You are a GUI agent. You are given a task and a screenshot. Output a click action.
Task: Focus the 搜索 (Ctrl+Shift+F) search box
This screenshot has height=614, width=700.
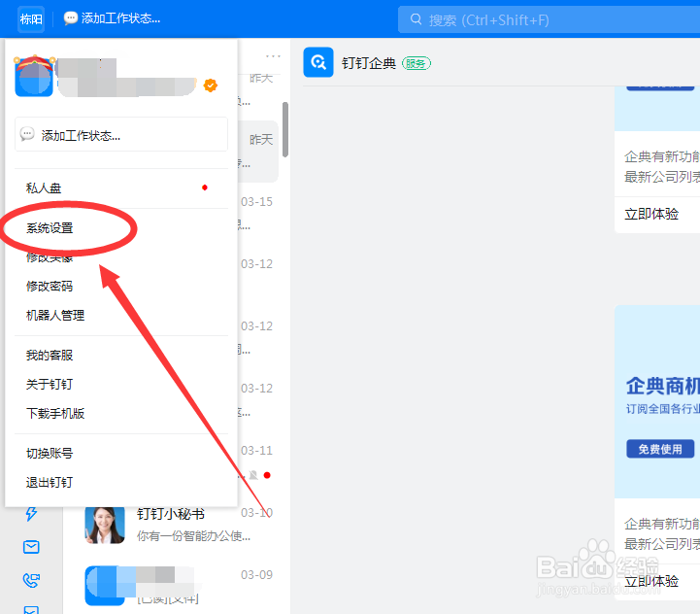[550, 19]
